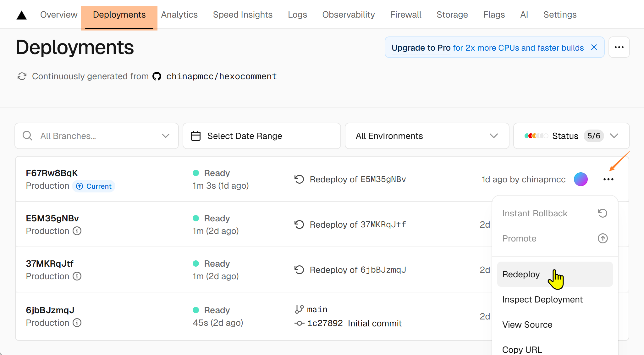Open the three-dot menu for F67Rw8BqK
The image size is (644, 355).
pyautogui.click(x=608, y=180)
